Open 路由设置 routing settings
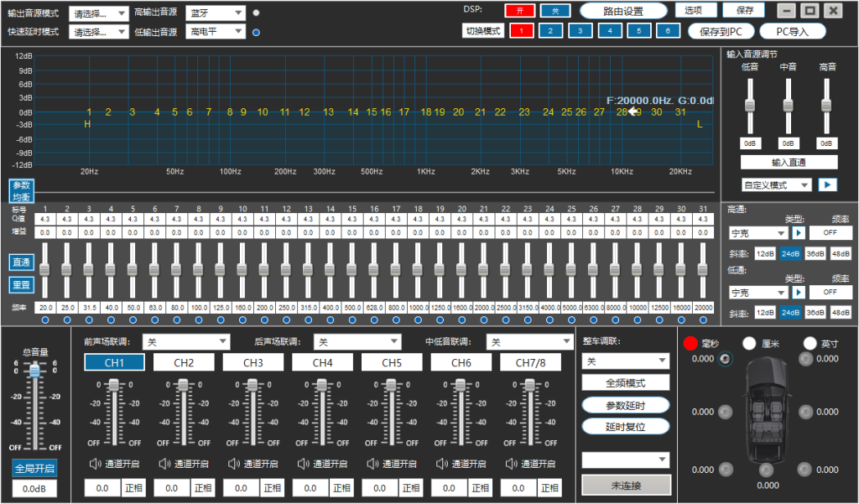 pyautogui.click(x=623, y=11)
